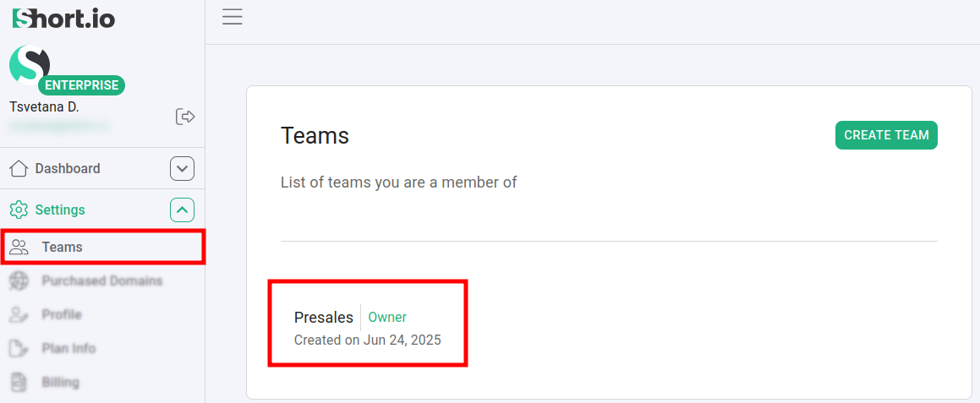Image resolution: width=980 pixels, height=403 pixels.
Task: Click the Enterprise plan badge
Action: 82,85
